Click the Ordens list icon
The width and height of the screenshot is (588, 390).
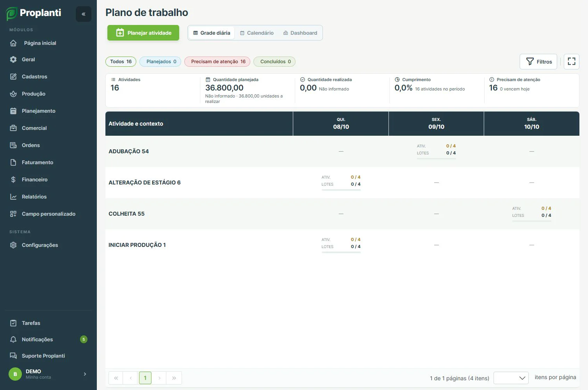[13, 145]
